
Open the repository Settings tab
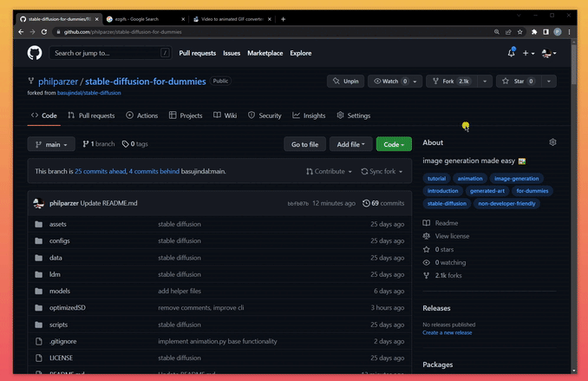[x=353, y=115]
